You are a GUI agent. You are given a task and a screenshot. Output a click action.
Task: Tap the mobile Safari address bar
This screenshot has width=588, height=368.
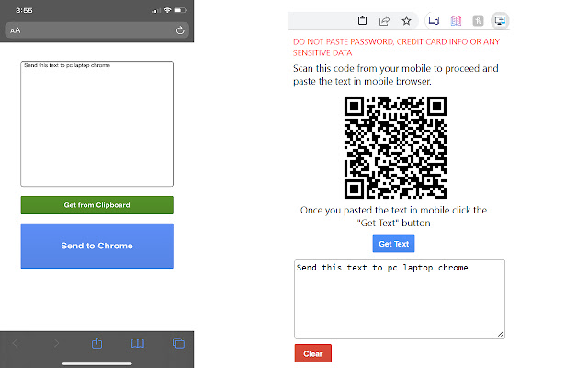tap(97, 30)
